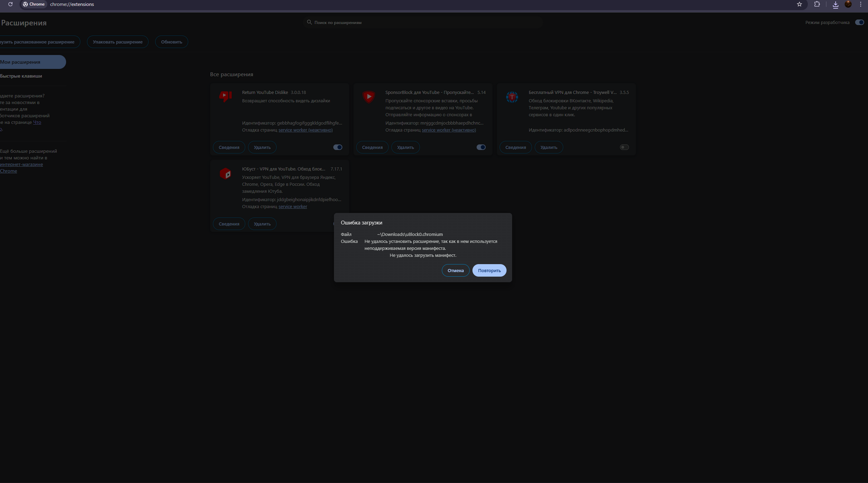
Task: Open Chrome three-dot menu
Action: (x=860, y=4)
